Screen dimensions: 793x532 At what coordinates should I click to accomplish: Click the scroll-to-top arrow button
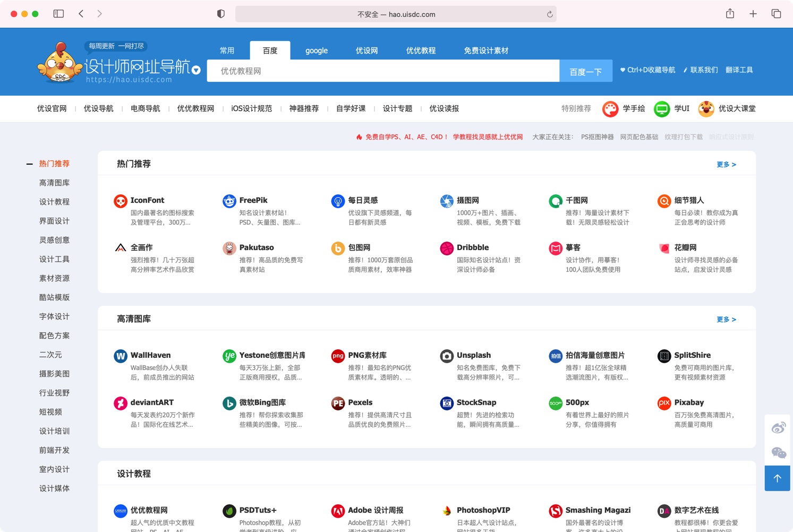[777, 478]
